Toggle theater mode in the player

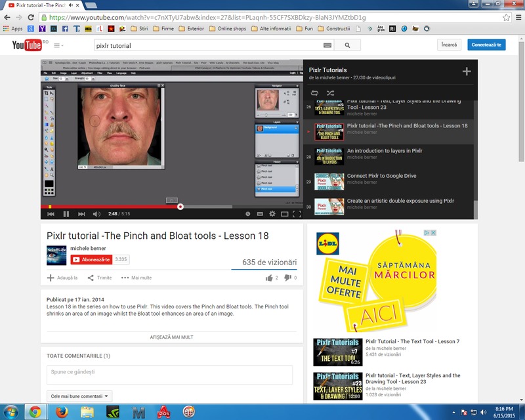point(284,214)
